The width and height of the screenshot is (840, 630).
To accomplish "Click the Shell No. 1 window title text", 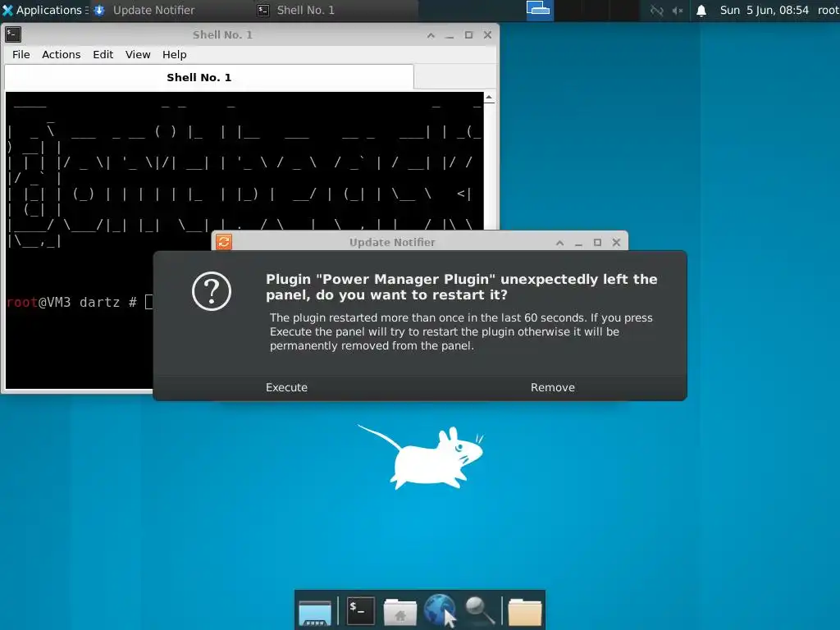I will [x=222, y=34].
